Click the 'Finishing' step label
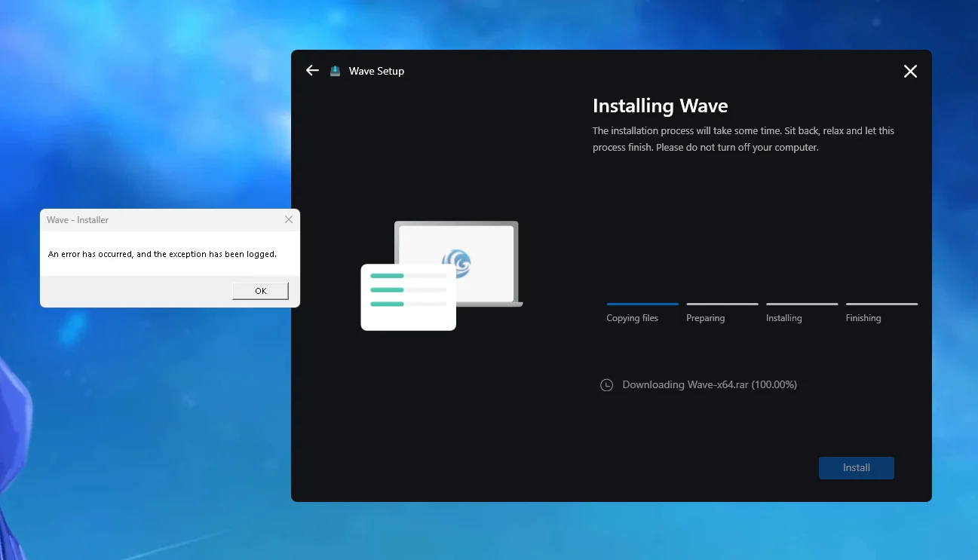The width and height of the screenshot is (978, 560). 863,318
